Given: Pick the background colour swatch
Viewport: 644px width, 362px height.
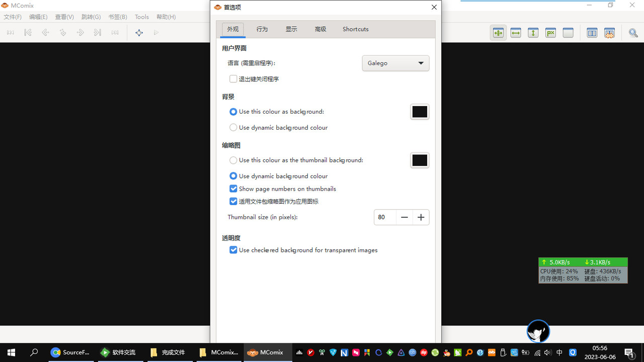Looking at the screenshot, I should 420,112.
